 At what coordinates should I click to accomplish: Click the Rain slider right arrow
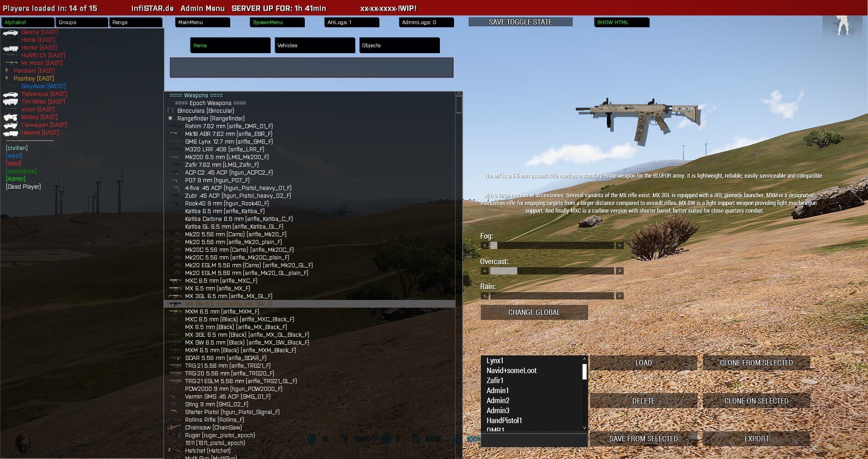[x=619, y=296]
